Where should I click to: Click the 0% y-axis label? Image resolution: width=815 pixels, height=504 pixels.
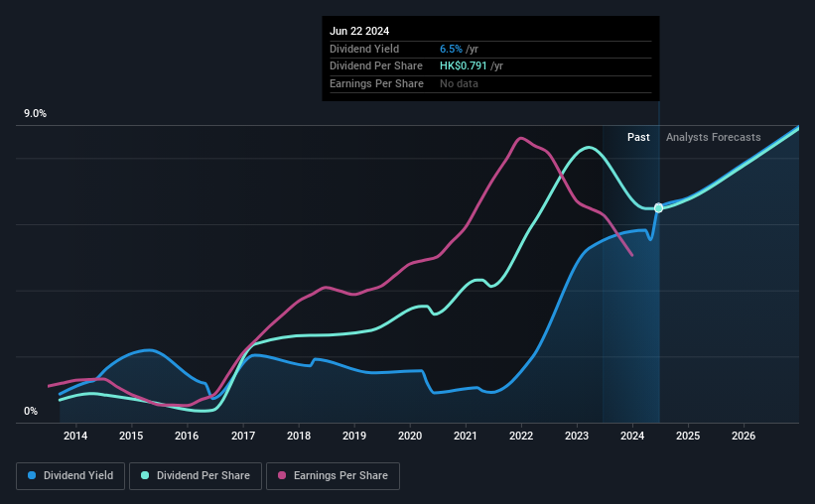tap(31, 411)
